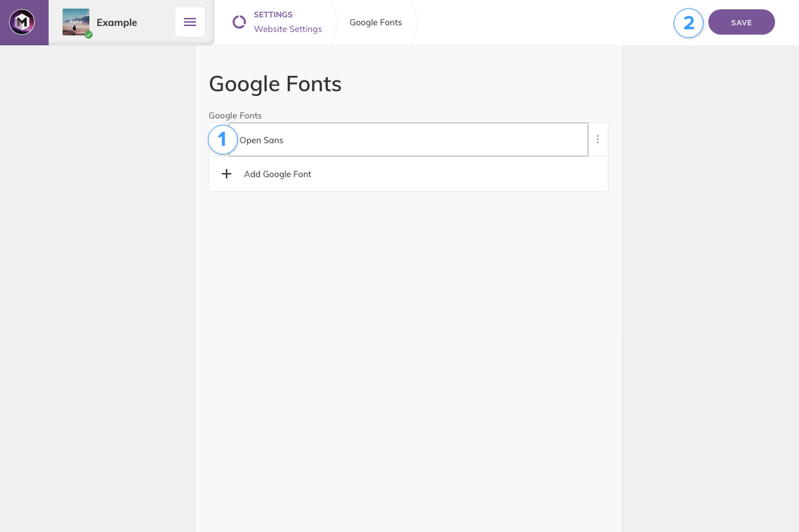
Task: Open the kebab menu beside Open Sans
Action: pos(598,139)
